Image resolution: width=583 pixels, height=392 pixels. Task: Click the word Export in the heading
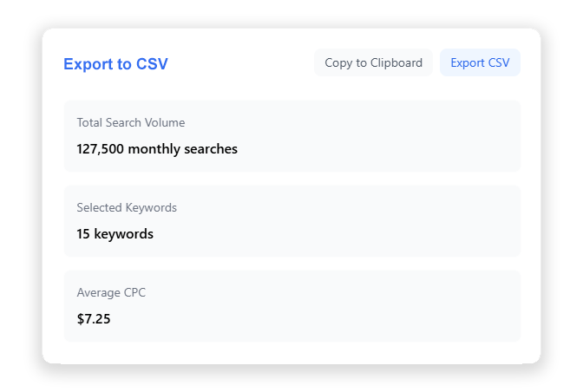click(88, 64)
